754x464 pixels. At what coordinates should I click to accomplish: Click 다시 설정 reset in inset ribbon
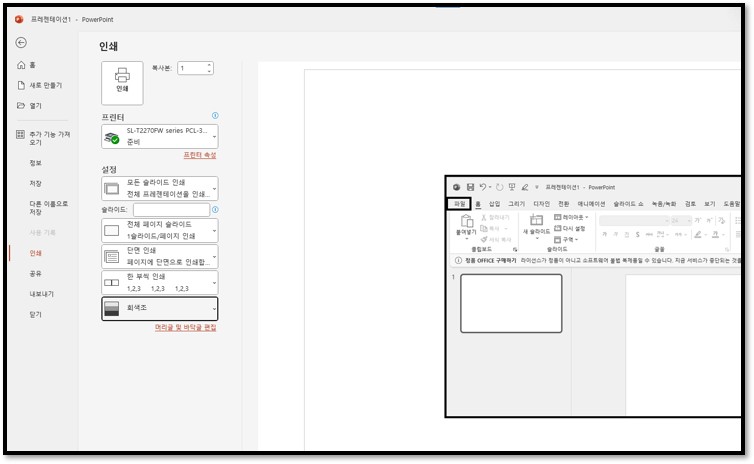(x=569, y=228)
